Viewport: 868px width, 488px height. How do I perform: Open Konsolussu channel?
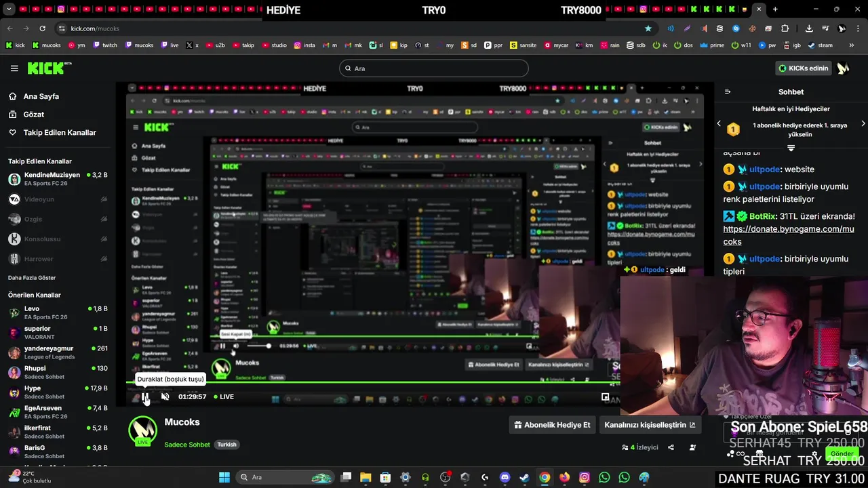pyautogui.click(x=58, y=239)
